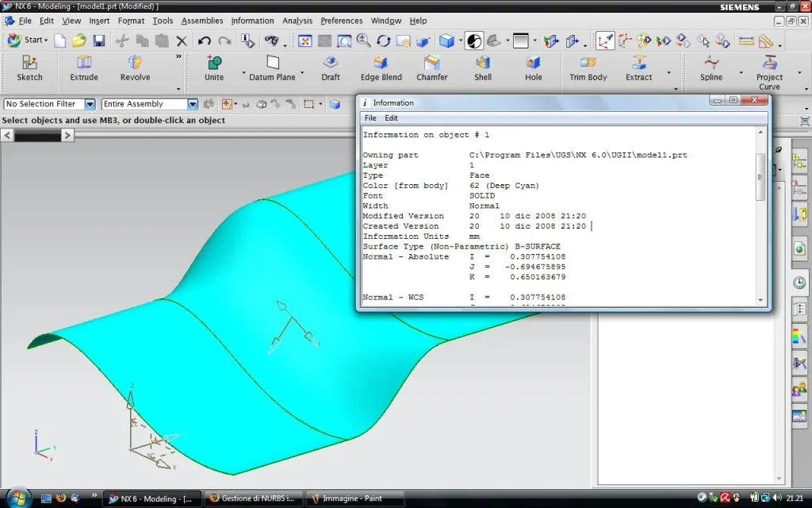Open the Information window's File menu
This screenshot has width=812, height=508.
coord(370,118)
